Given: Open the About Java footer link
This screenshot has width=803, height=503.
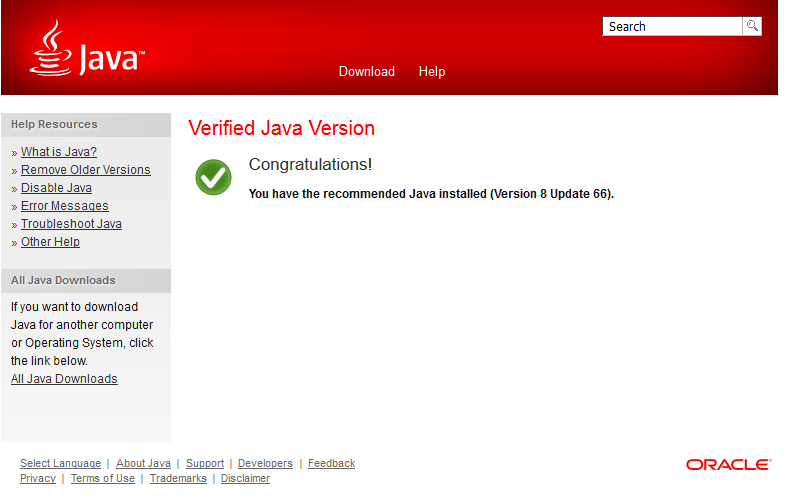Looking at the screenshot, I should (x=143, y=464).
